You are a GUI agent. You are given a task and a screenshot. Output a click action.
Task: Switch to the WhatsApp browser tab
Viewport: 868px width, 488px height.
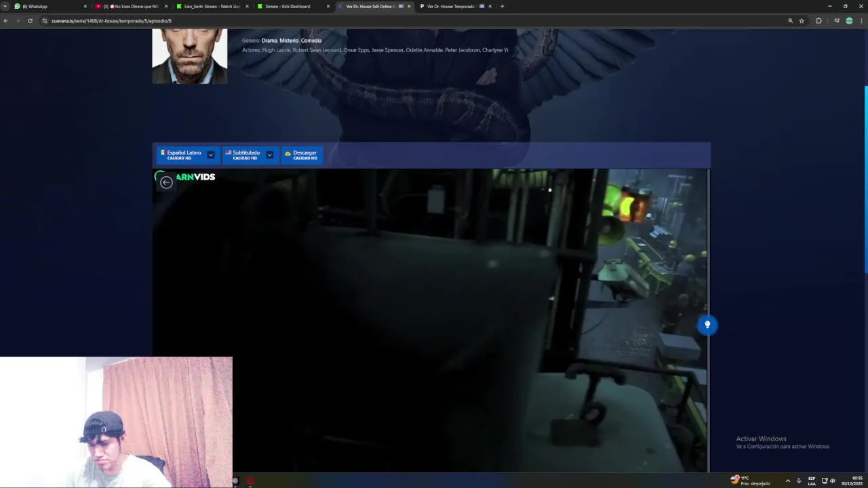point(51,6)
